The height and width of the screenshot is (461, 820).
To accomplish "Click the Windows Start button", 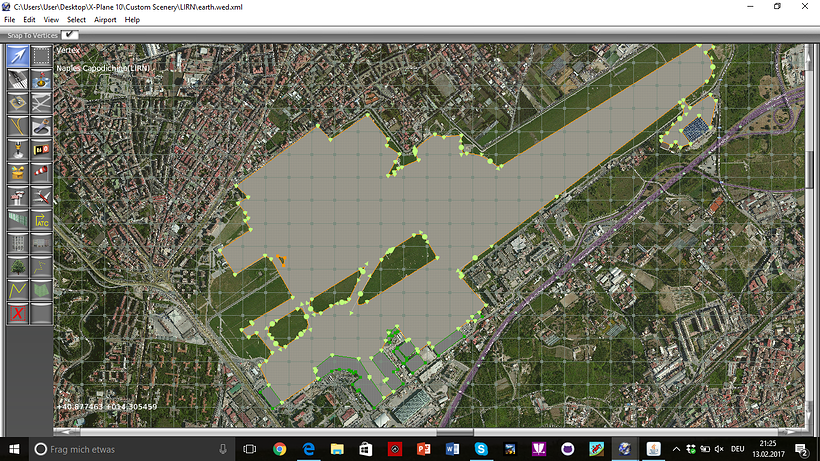I will [x=14, y=449].
